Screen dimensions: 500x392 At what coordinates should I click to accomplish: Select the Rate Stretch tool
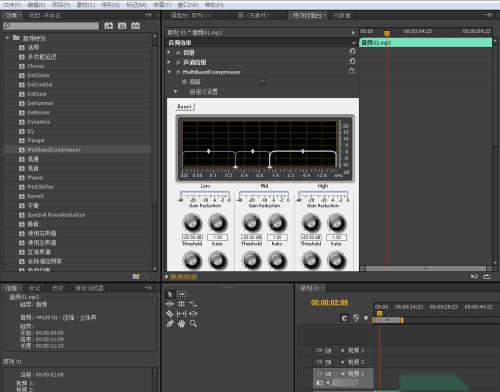click(193, 304)
